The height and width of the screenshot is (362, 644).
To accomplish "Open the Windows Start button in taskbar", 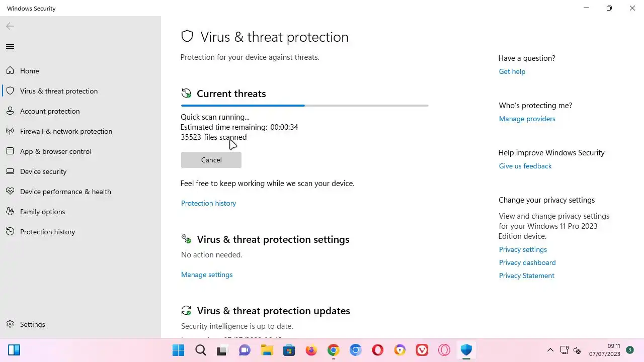I will coord(178,350).
